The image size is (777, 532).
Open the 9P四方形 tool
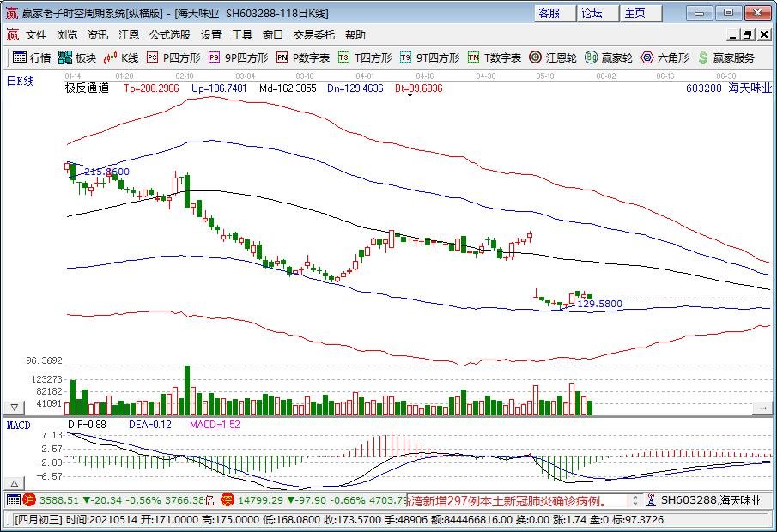click(239, 58)
